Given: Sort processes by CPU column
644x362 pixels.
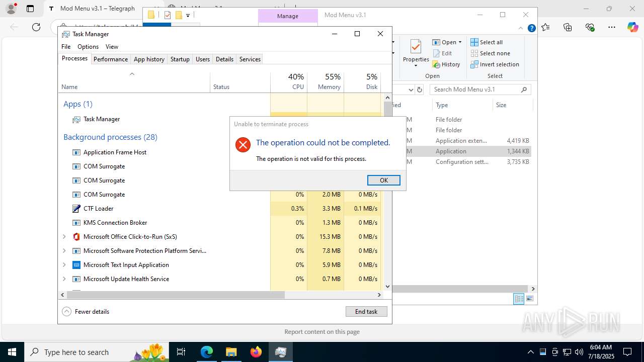Looking at the screenshot, I should tap(289, 82).
